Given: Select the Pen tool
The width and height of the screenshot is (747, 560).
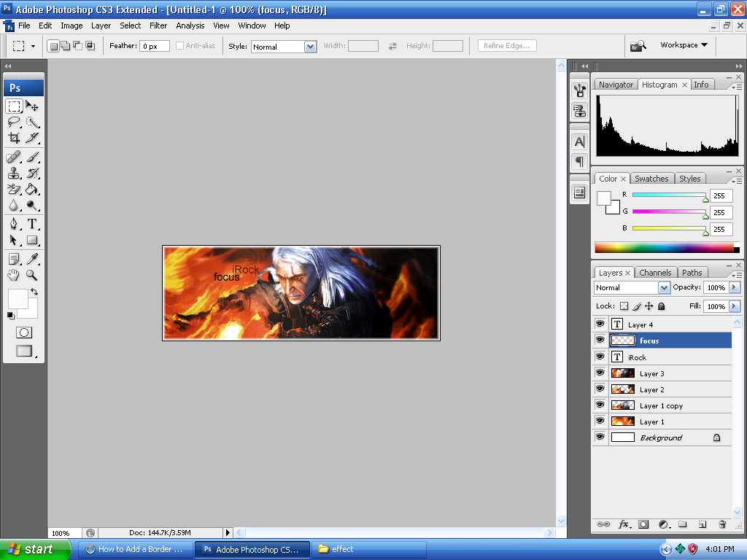Looking at the screenshot, I should pos(15,224).
